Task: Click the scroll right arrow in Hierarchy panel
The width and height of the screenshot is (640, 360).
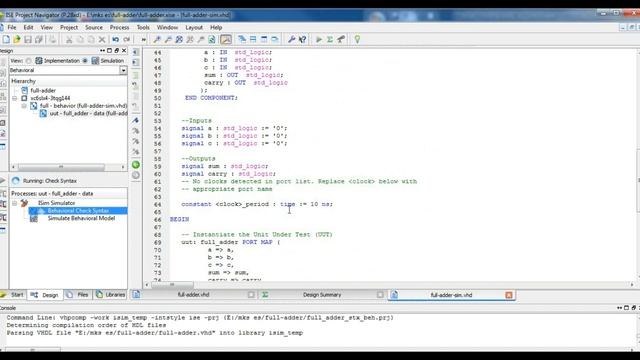Action: click(123, 167)
